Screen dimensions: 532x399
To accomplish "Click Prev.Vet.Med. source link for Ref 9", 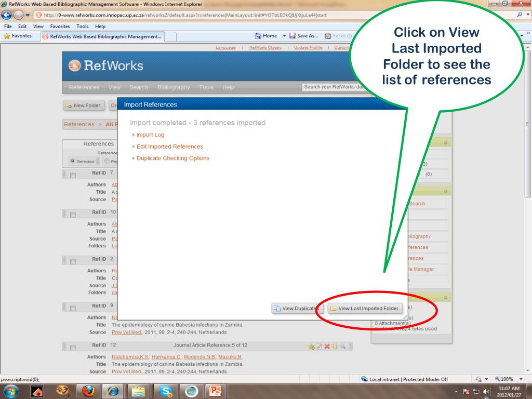I will (x=127, y=332).
